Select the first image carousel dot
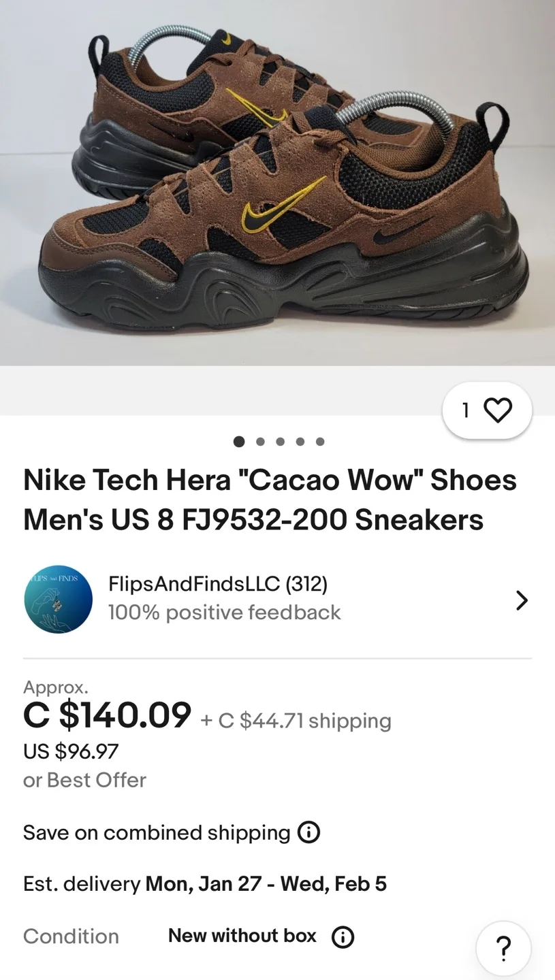555x980 pixels. click(239, 442)
